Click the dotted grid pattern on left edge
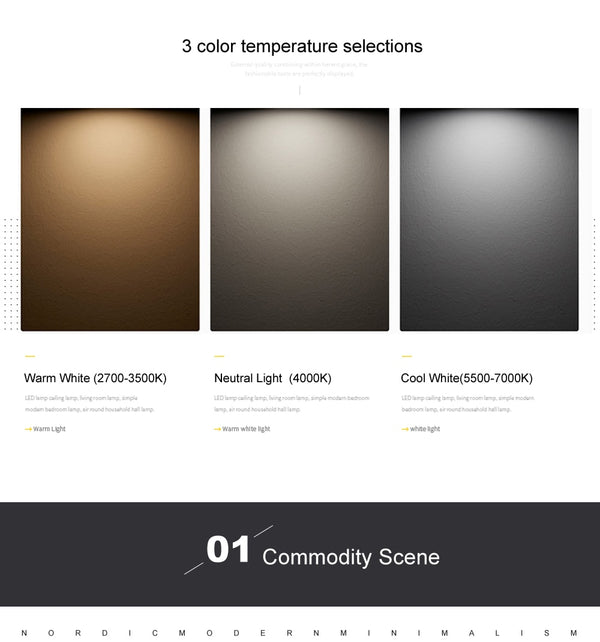This screenshot has width=600, height=642. (x=10, y=272)
